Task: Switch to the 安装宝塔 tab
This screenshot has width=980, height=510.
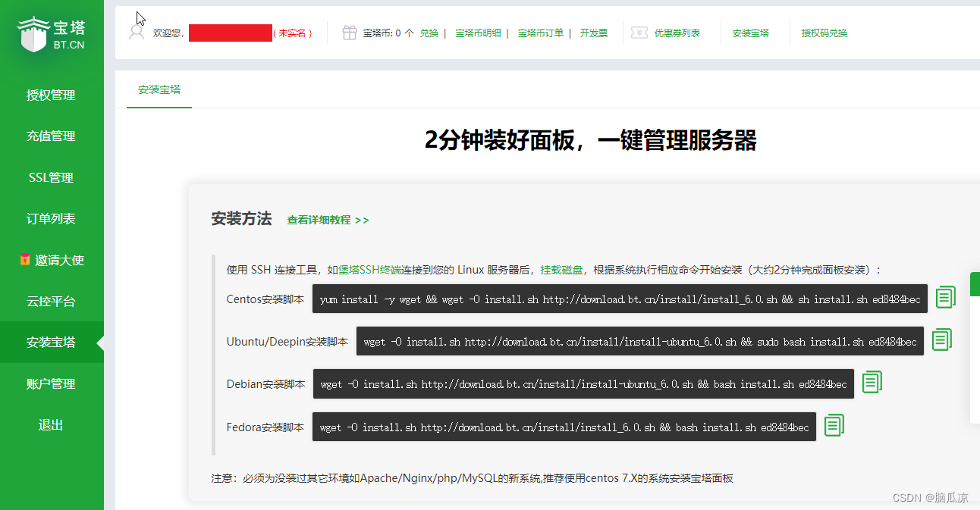Action: click(x=159, y=89)
